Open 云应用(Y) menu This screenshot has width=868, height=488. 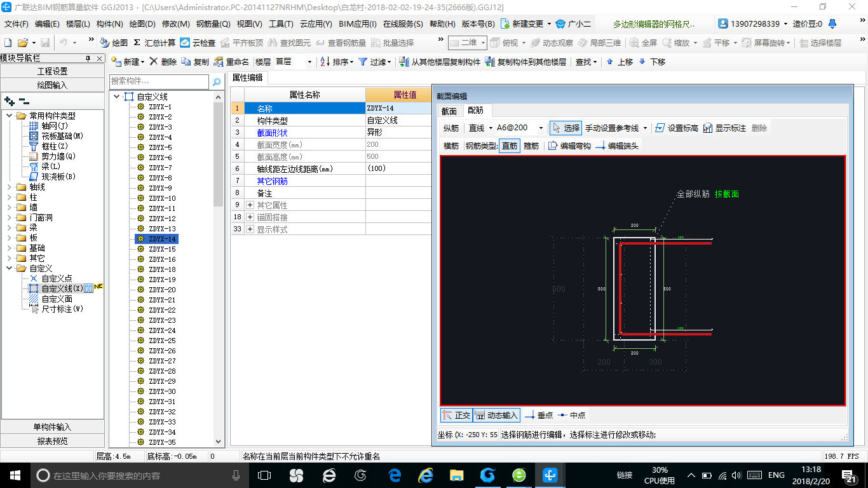coord(316,24)
